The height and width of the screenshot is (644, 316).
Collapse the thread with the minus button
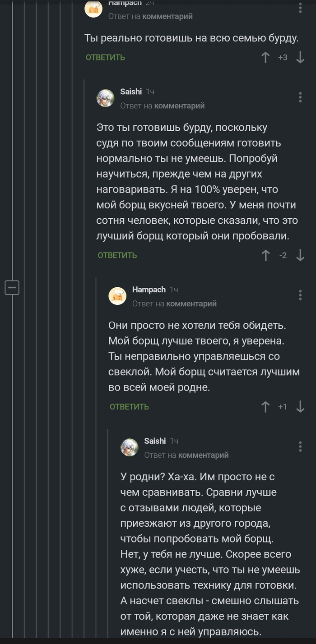(x=12, y=287)
